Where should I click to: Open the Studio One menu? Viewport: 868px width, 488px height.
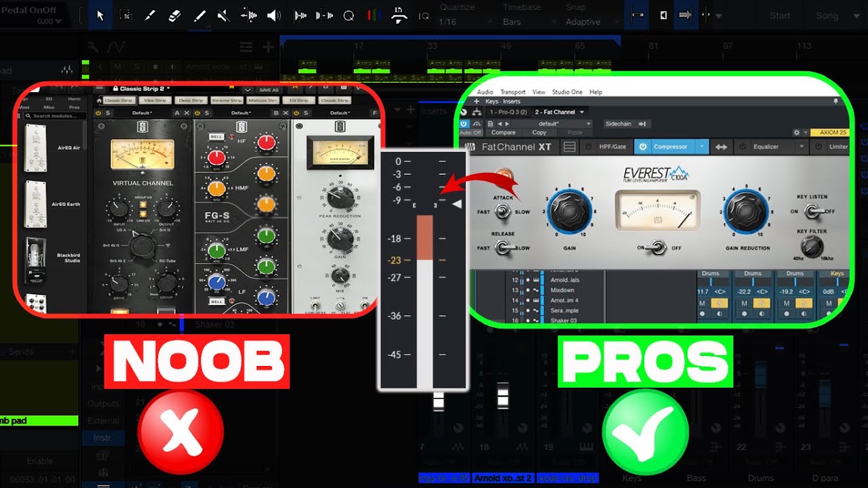[x=567, y=92]
